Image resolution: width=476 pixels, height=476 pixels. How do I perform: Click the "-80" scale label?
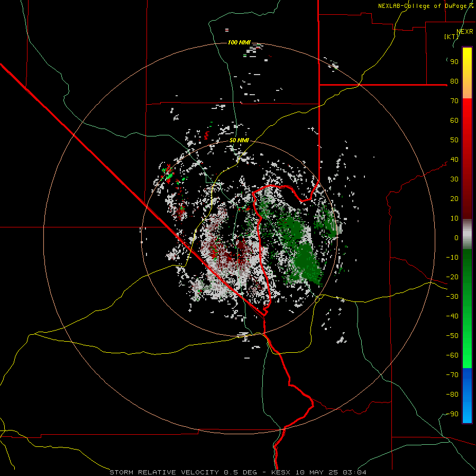pos(452,395)
